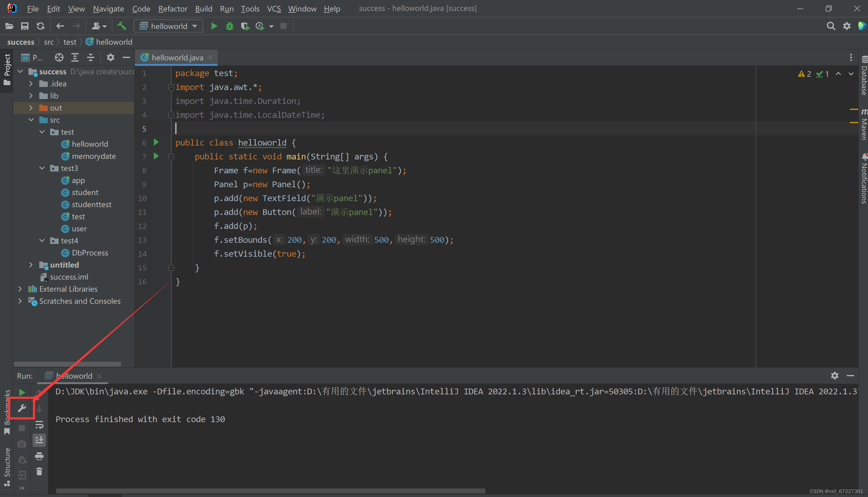
Task: Collapse the test3 package node
Action: (42, 168)
